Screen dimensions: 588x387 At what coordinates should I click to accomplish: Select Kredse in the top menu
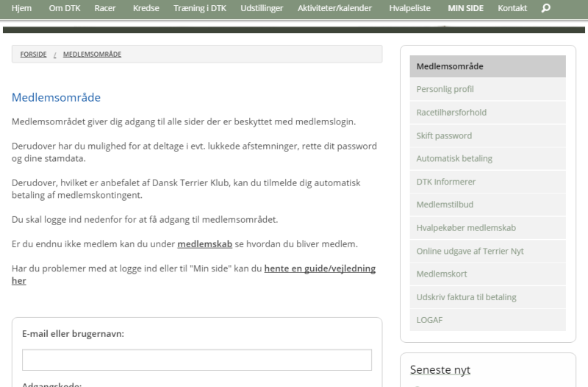[146, 8]
